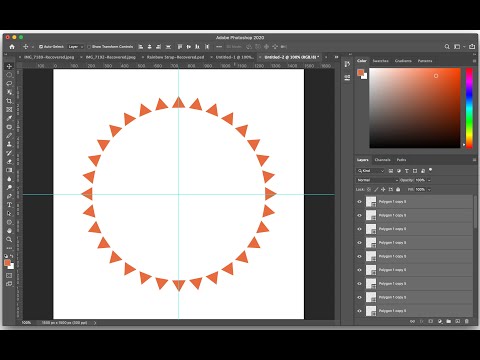Toggle Lock position

coord(383,189)
